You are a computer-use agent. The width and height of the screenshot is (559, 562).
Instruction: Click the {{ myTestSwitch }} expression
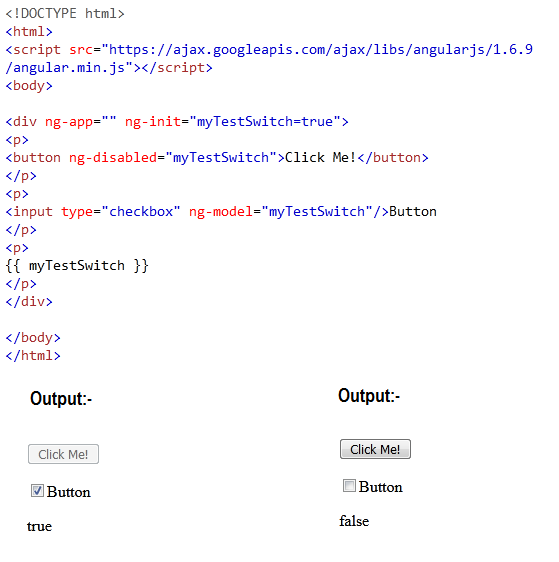(x=77, y=266)
